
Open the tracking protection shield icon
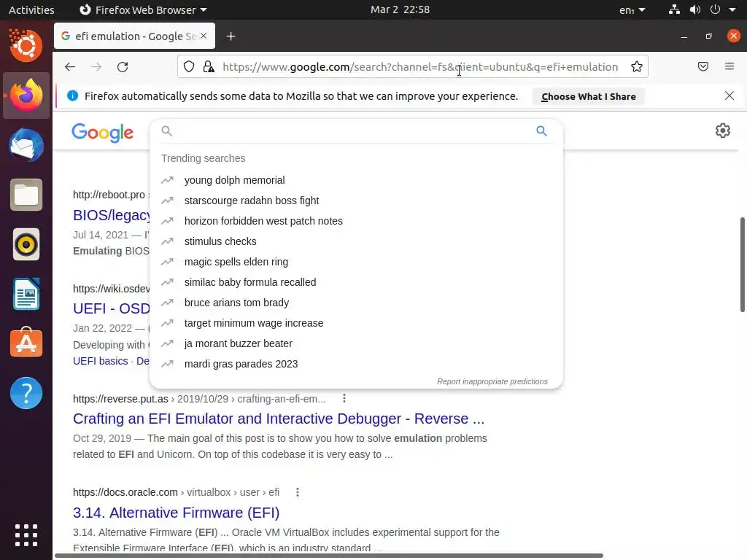(x=189, y=66)
